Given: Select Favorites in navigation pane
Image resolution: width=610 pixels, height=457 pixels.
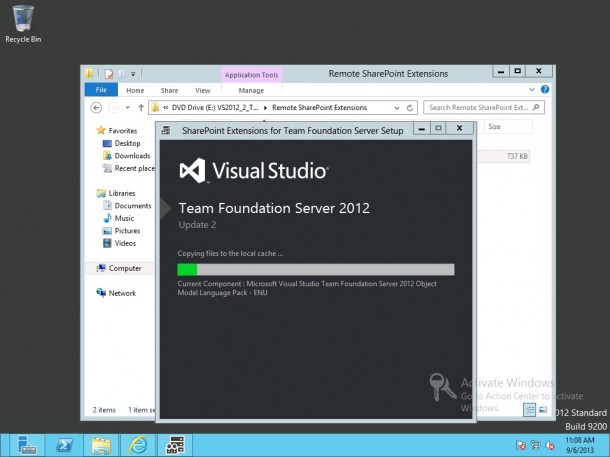Looking at the screenshot, I should point(123,131).
